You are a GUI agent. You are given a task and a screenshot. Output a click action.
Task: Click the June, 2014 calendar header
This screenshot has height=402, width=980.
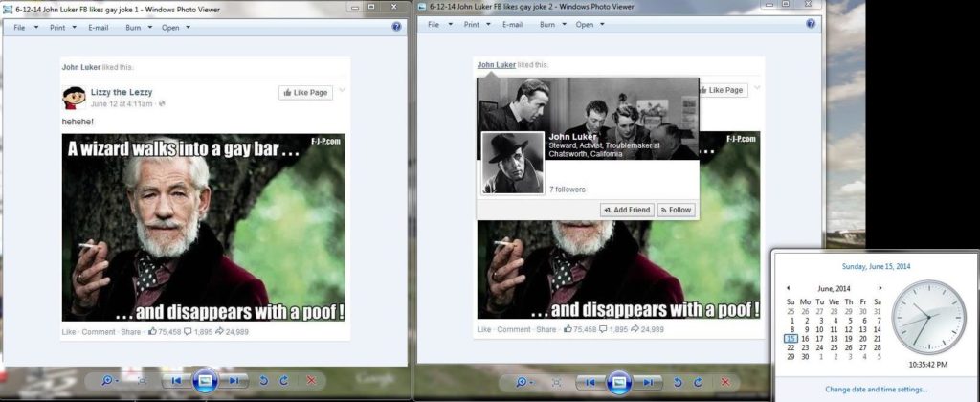(834, 287)
